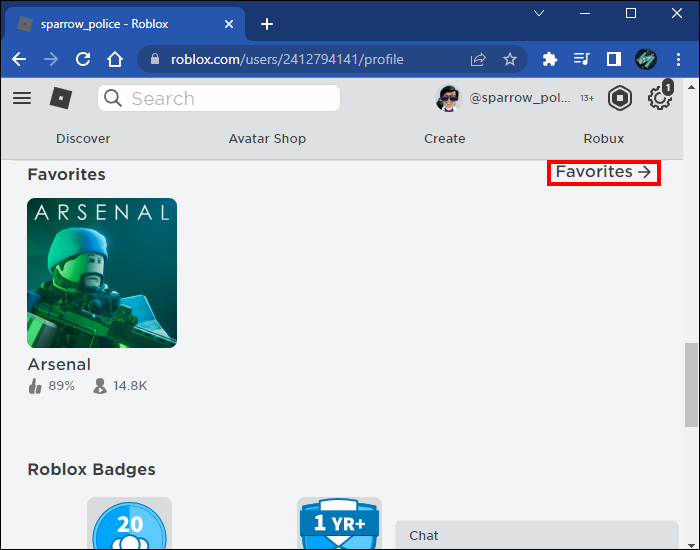Expand the Chat panel
Image resolution: width=700 pixels, height=550 pixels.
click(x=537, y=535)
